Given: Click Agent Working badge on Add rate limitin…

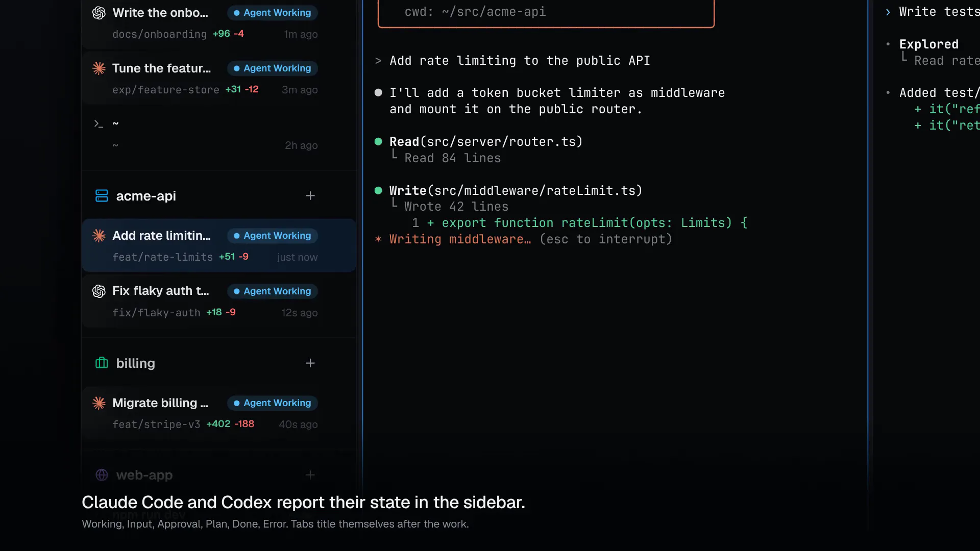Looking at the screenshot, I should [x=272, y=236].
